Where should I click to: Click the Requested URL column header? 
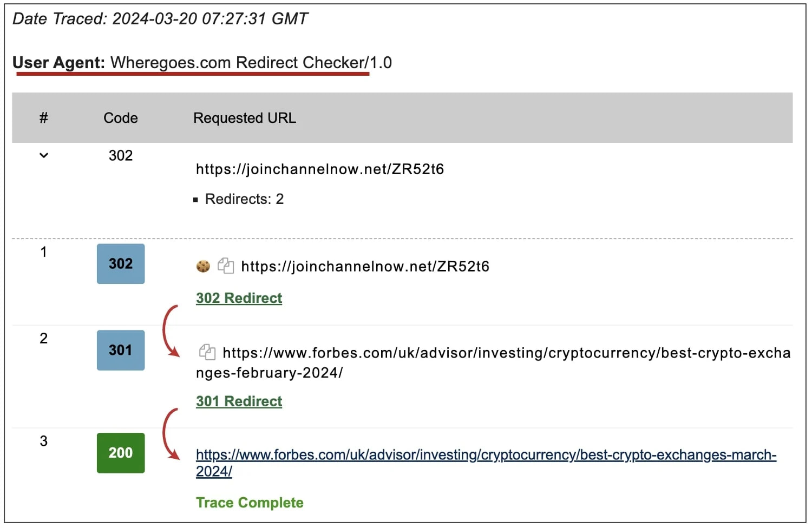pyautogui.click(x=245, y=118)
